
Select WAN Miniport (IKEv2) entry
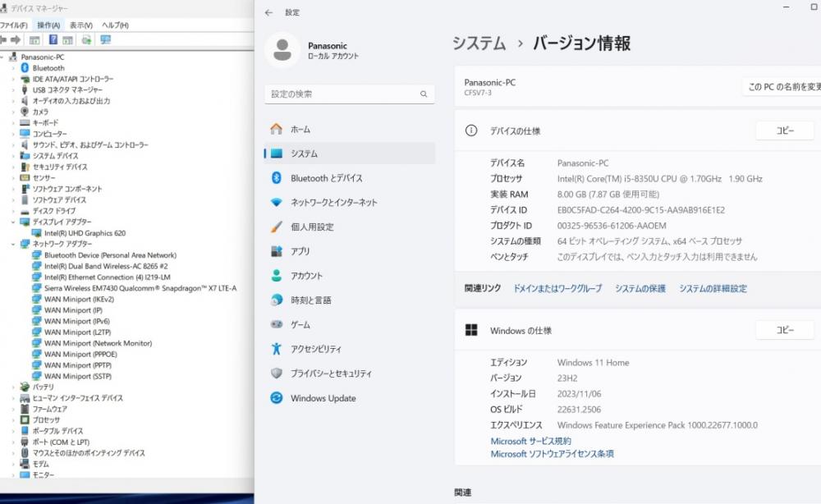79,299
